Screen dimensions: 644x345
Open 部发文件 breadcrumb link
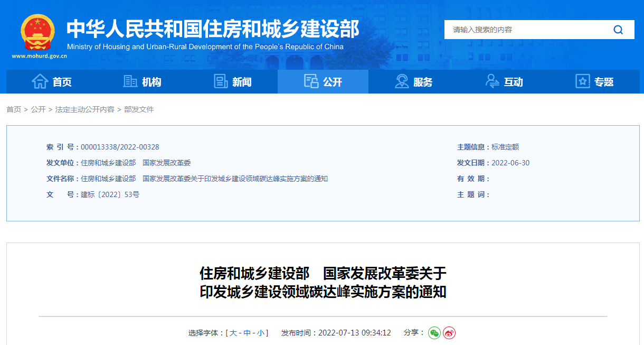(x=139, y=109)
